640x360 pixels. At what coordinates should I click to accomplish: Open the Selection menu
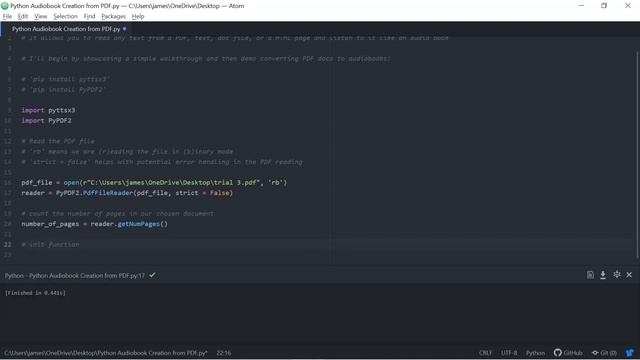point(65,16)
